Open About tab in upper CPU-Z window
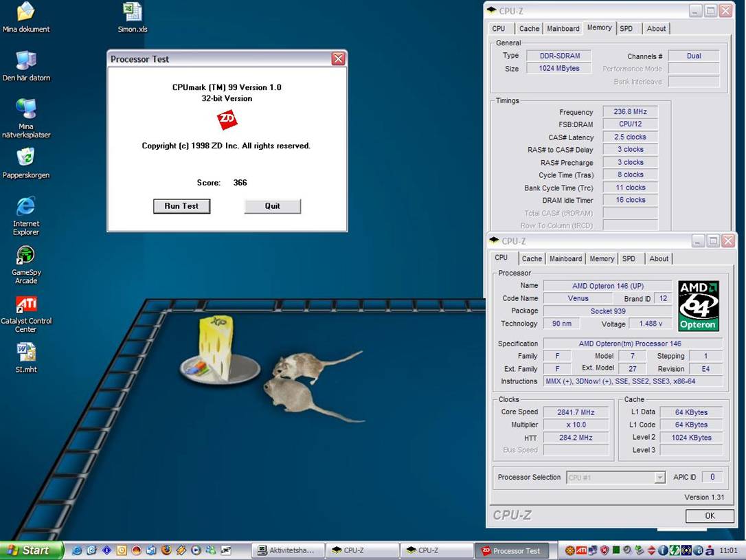Image resolution: width=746 pixels, height=560 pixels. (656, 29)
